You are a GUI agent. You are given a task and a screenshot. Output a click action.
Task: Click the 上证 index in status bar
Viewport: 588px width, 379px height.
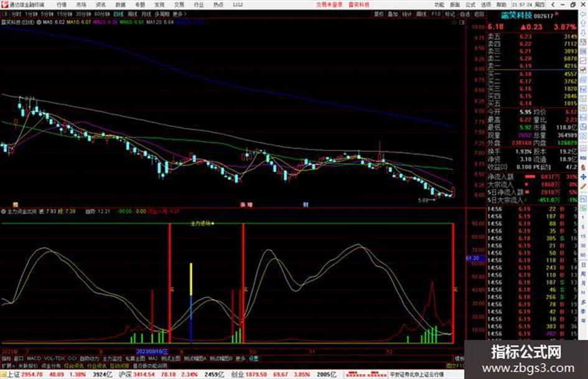tap(14, 375)
